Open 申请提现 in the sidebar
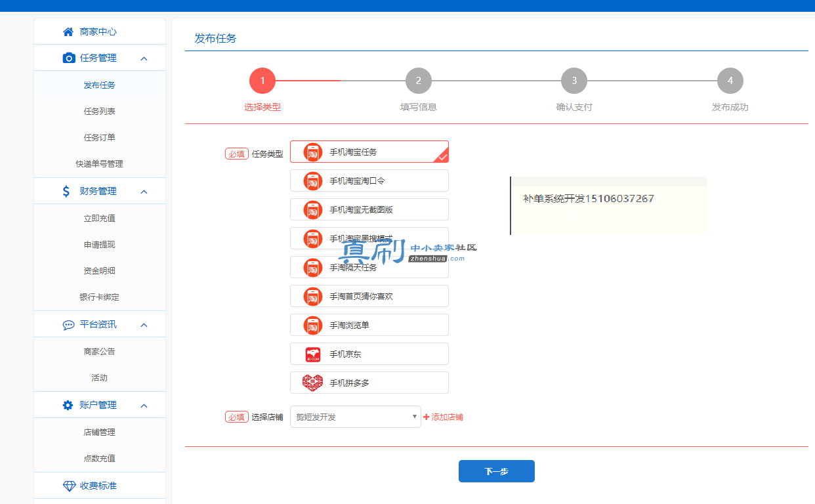 tap(100, 244)
